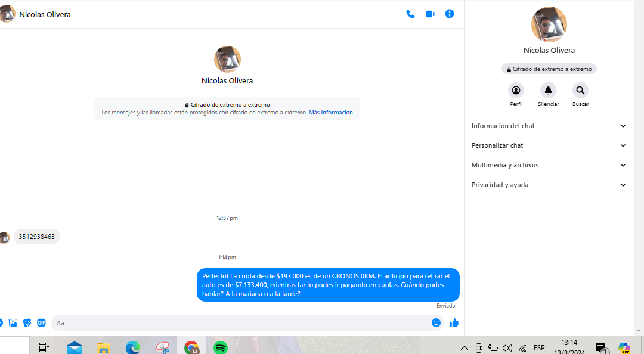The height and width of the screenshot is (354, 644).
Task: Click the battery status tray icon
Action: 493,348
